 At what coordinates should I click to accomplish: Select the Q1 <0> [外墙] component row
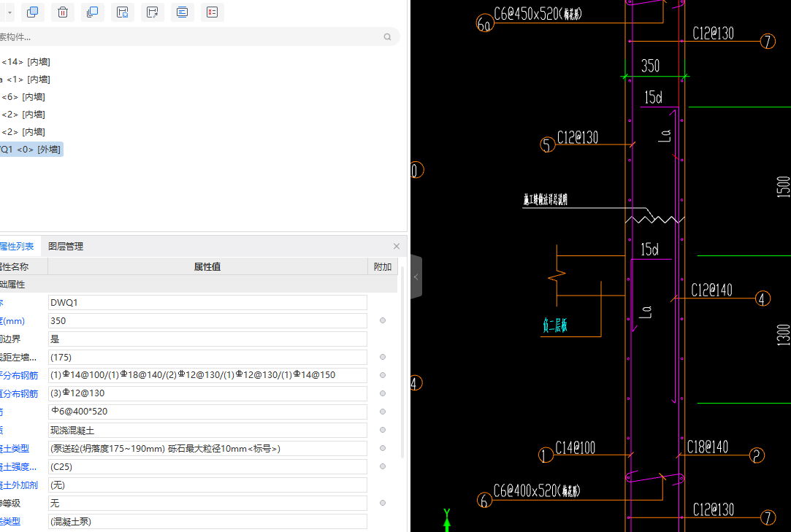pos(30,150)
